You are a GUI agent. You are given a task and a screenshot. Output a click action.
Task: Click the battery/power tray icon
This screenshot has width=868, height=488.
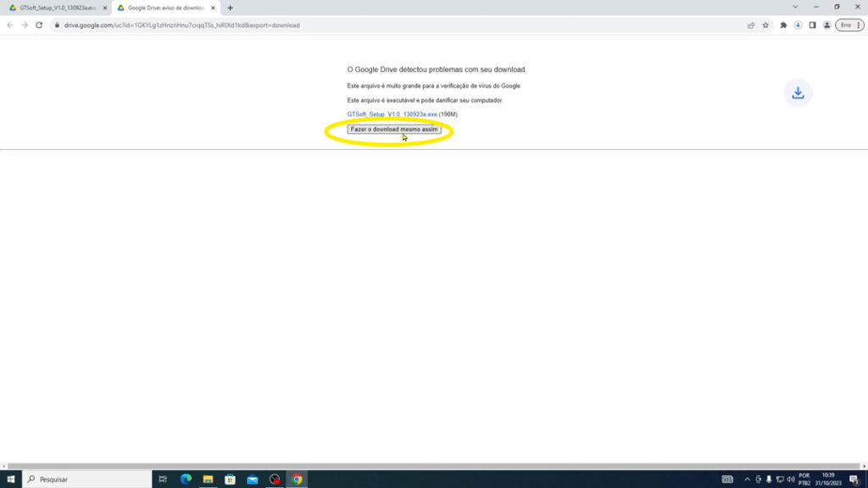coord(759,480)
